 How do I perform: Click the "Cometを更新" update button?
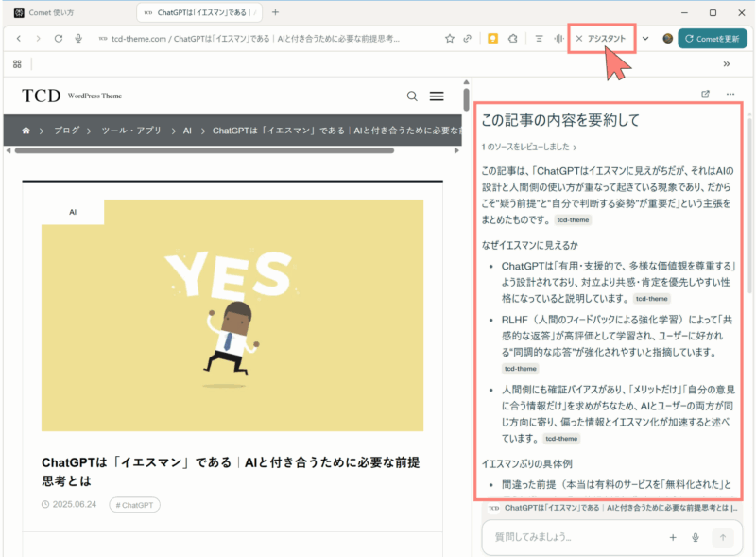click(712, 39)
